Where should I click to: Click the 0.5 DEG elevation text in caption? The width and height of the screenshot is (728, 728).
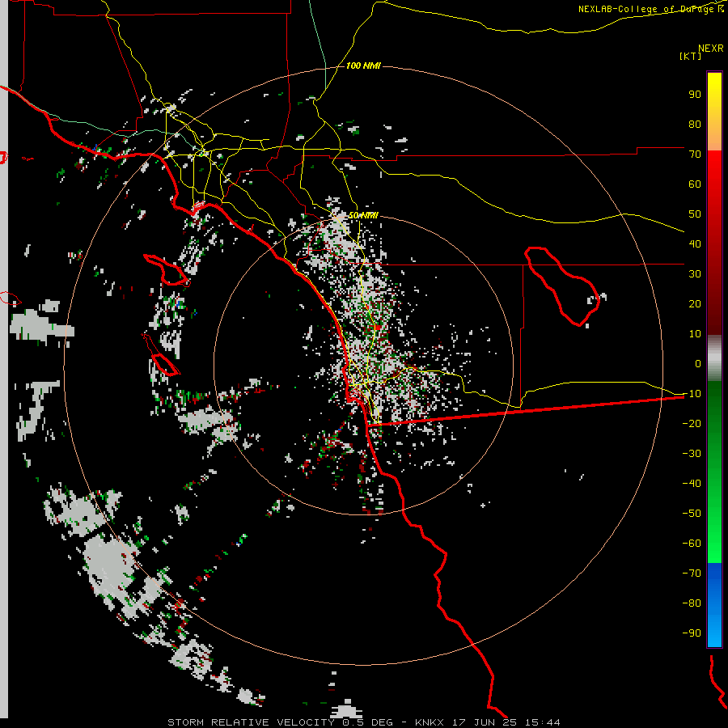pos(367,722)
